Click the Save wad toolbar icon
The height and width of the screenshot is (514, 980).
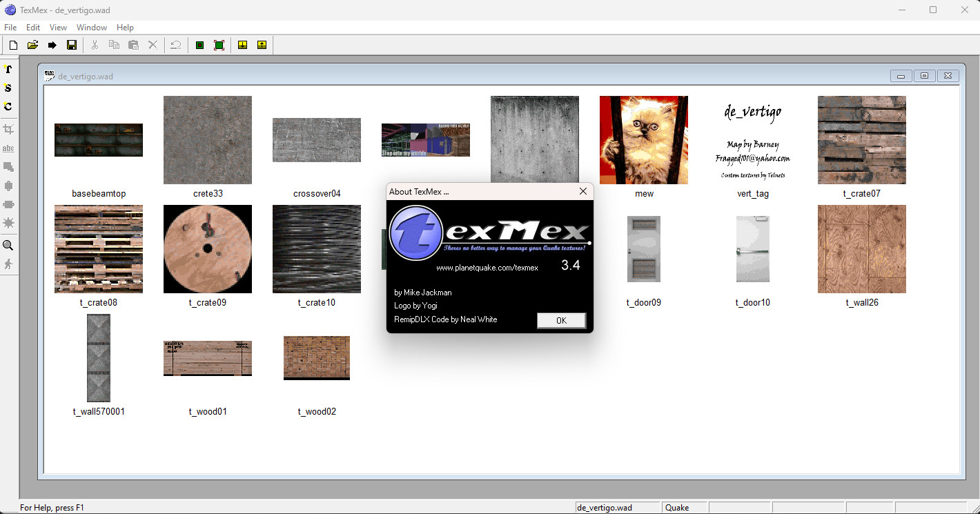pyautogui.click(x=71, y=45)
